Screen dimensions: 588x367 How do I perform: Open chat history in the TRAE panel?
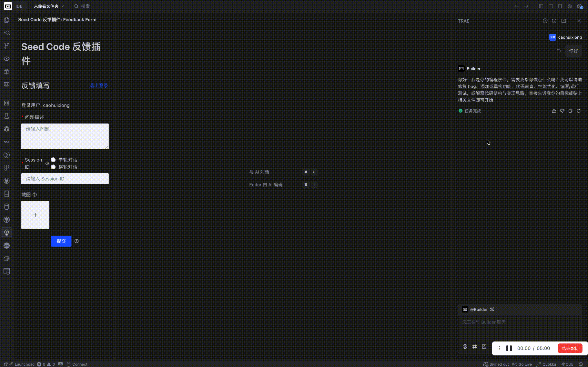[x=554, y=21]
